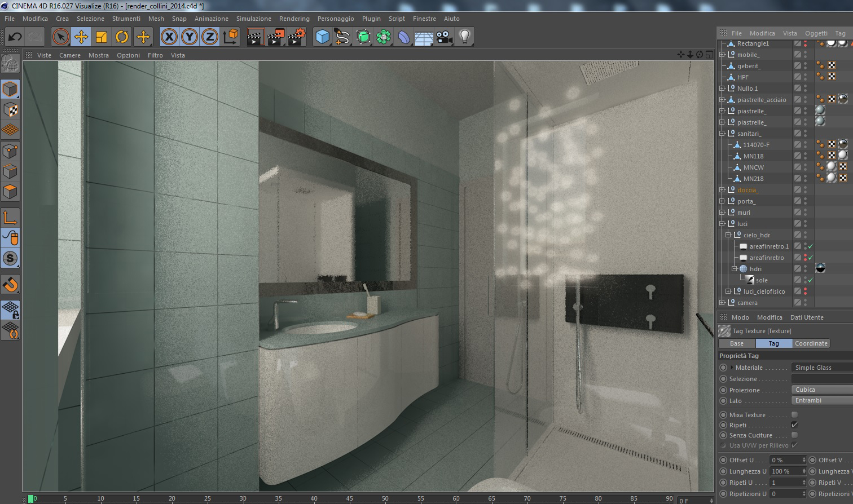Switch to the Coordinate tab
853x504 pixels.
pyautogui.click(x=811, y=343)
